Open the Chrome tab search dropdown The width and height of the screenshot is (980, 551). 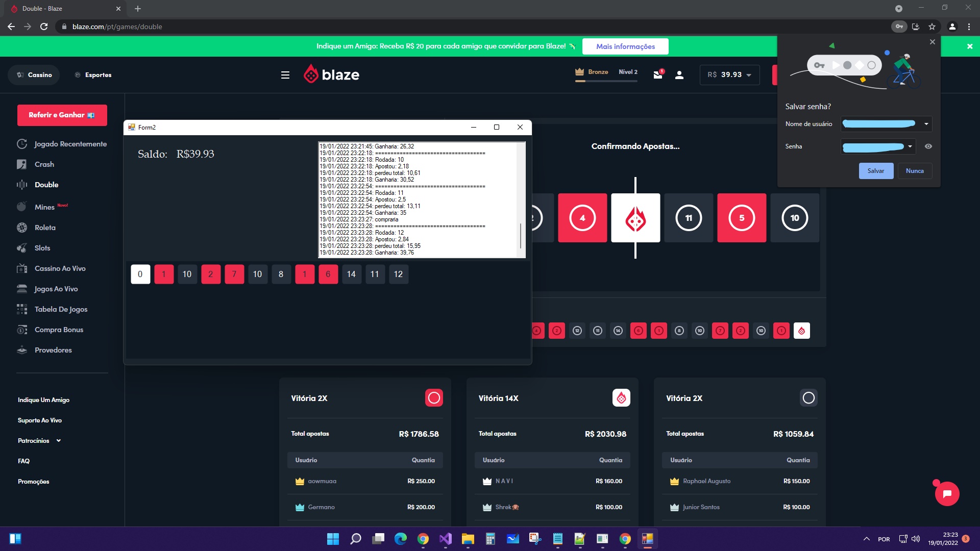pyautogui.click(x=899, y=9)
